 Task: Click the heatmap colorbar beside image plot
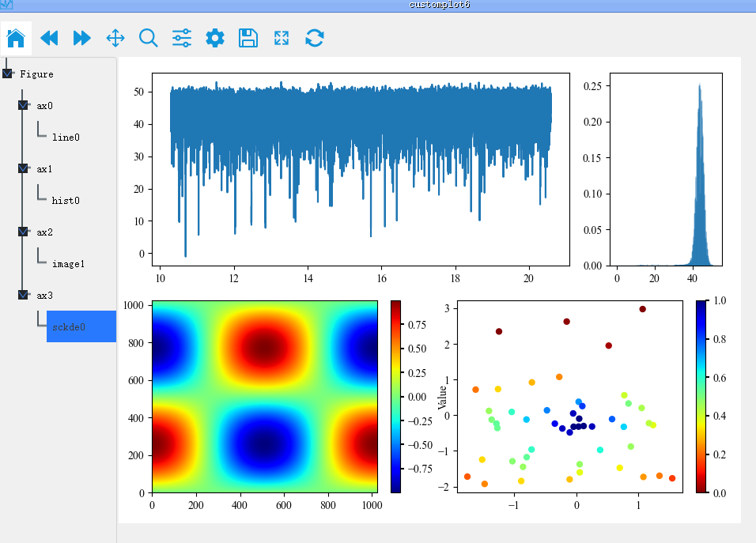coord(396,397)
